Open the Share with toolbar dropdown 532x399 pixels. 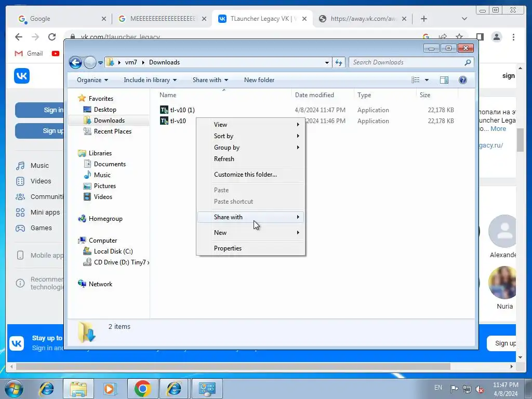pyautogui.click(x=210, y=79)
